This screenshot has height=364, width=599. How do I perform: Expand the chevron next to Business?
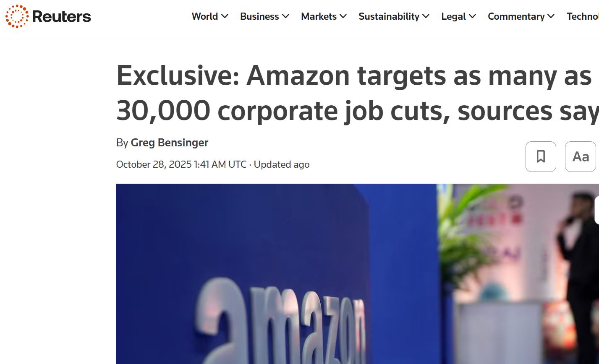pos(286,16)
